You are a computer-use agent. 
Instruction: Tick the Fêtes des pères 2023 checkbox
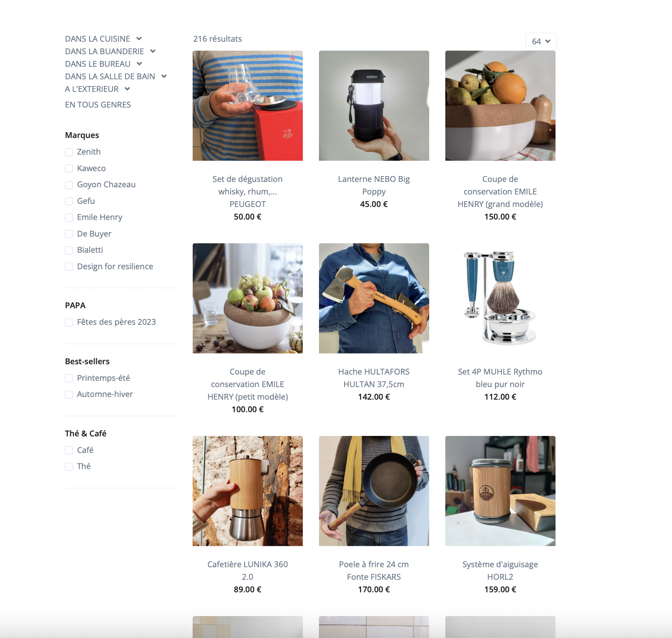[x=69, y=323]
